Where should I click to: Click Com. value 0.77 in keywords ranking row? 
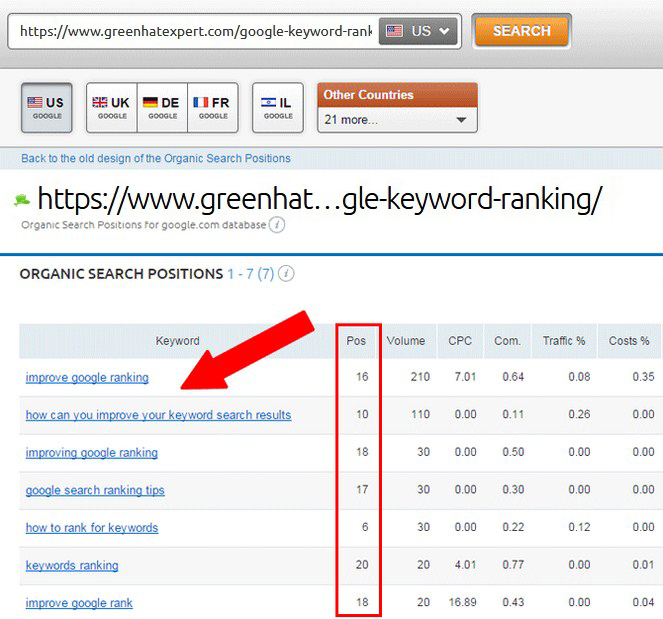click(513, 565)
